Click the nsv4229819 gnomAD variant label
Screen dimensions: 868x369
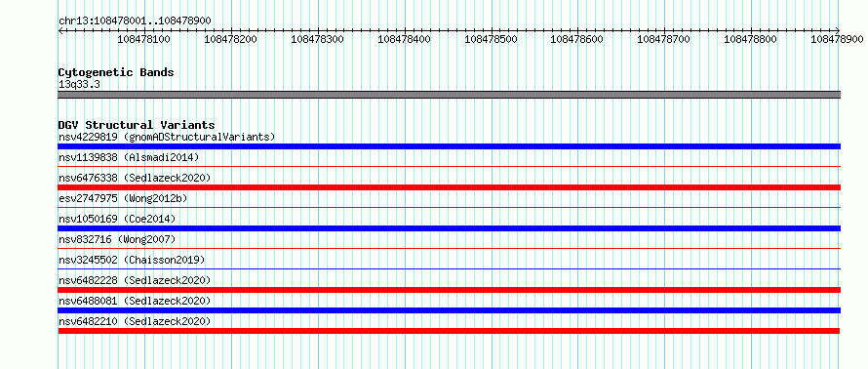[x=167, y=137]
